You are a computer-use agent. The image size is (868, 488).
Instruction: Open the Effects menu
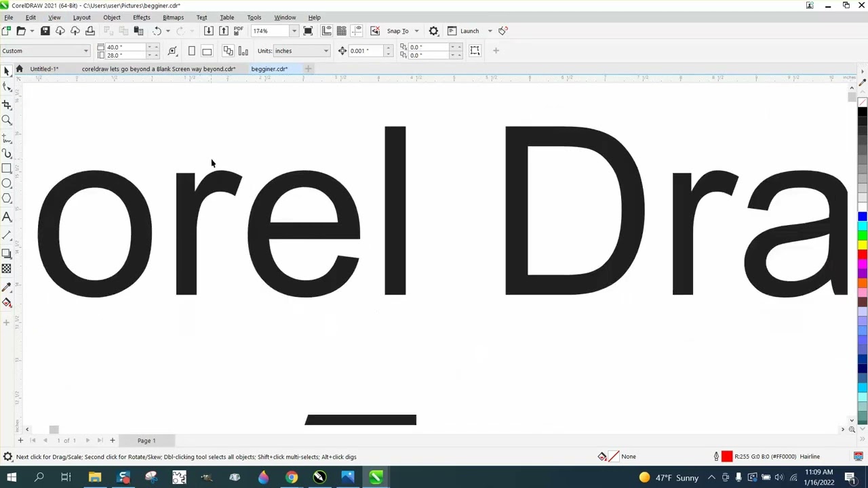(x=142, y=17)
